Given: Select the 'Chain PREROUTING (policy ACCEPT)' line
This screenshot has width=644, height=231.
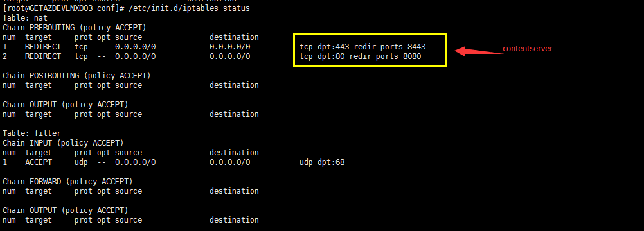Looking at the screenshot, I should click(x=75, y=28).
